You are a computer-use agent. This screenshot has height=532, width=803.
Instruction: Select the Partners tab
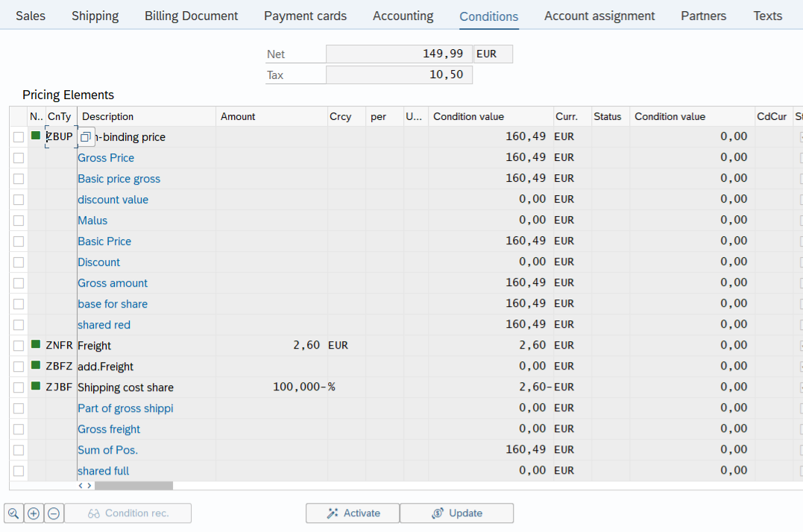[x=704, y=16]
